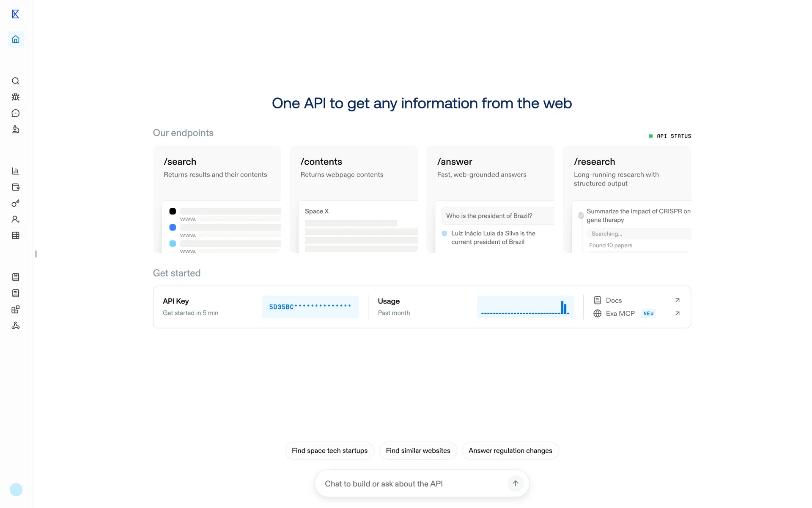
Task: Expand the sidebar using the vertical handle
Action: (36, 254)
